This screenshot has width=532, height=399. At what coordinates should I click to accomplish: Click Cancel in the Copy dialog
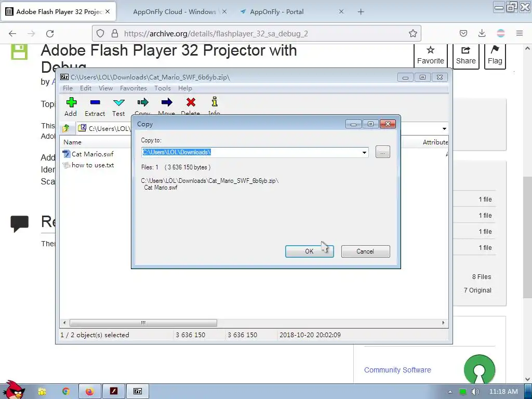click(365, 251)
